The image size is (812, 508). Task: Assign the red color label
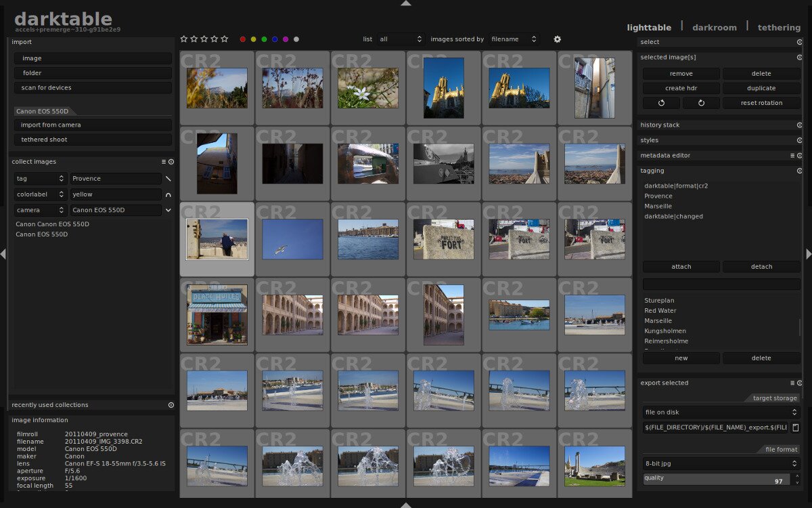point(242,39)
